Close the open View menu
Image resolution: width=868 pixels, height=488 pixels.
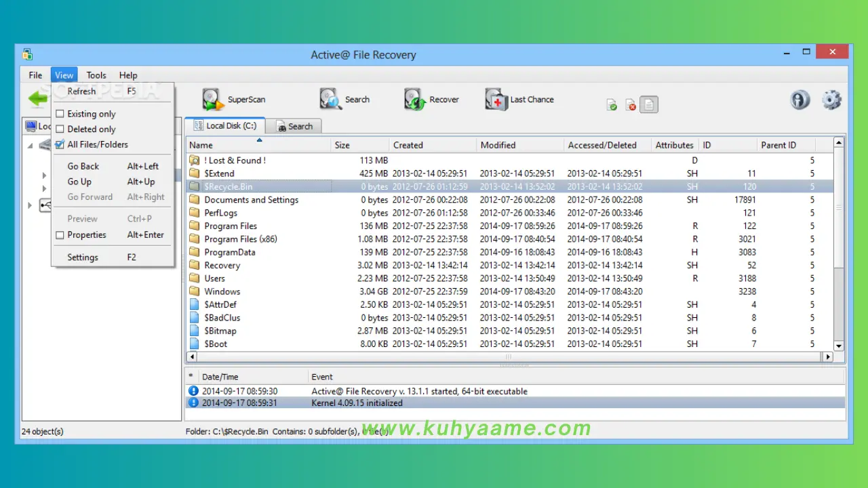click(64, 75)
